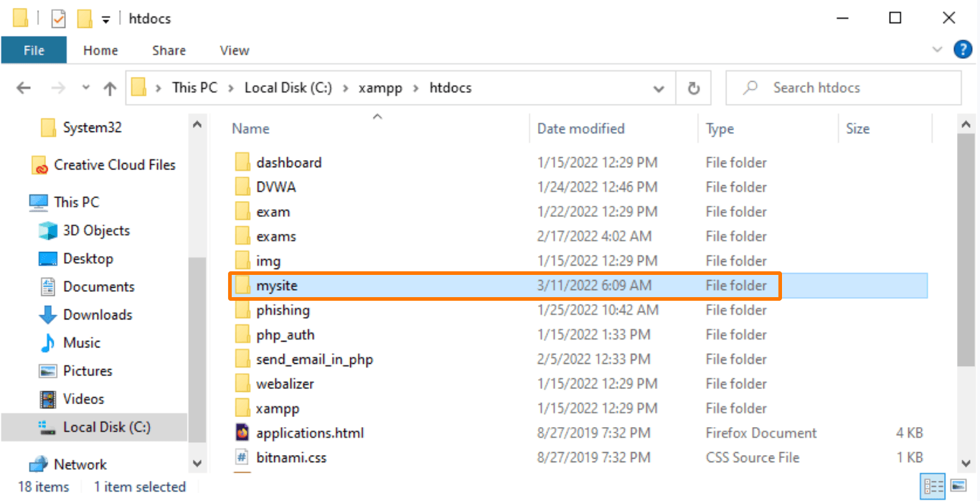Open the Recent locations dropdown
Screen dimensions: 980x501
86,88
